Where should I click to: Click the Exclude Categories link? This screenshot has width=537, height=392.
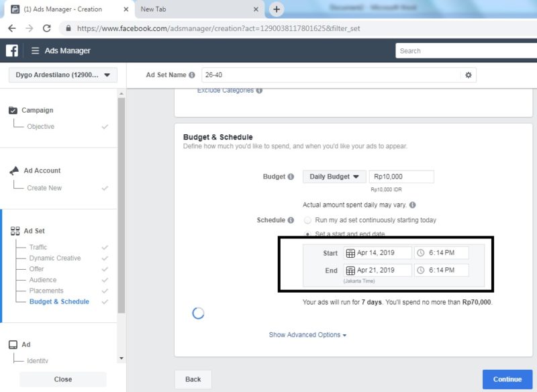(x=226, y=91)
